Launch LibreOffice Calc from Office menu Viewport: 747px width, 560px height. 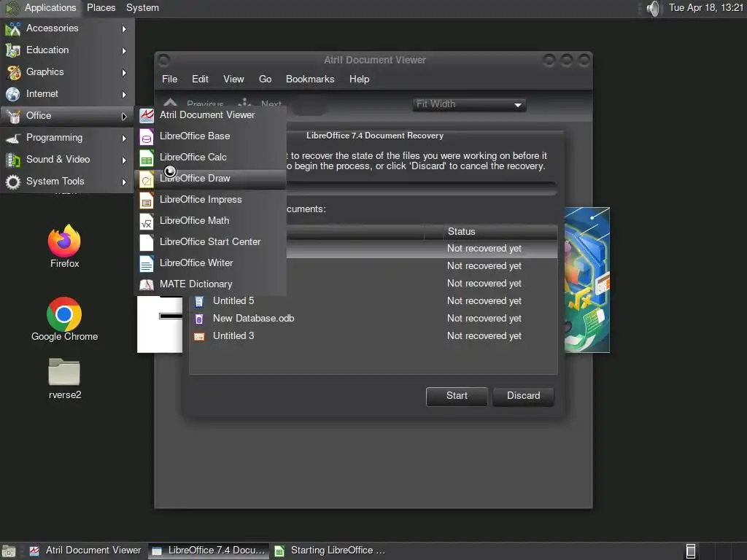211,157
